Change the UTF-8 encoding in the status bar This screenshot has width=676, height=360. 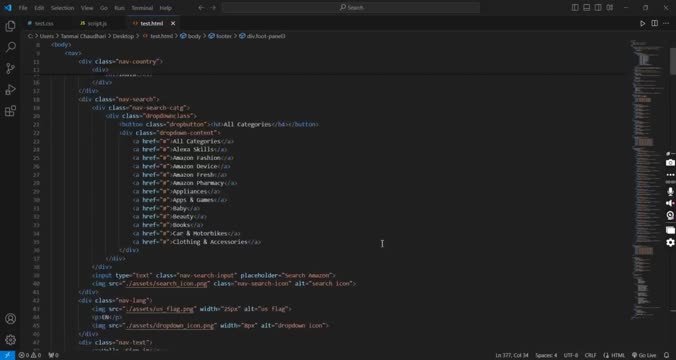tap(571, 355)
